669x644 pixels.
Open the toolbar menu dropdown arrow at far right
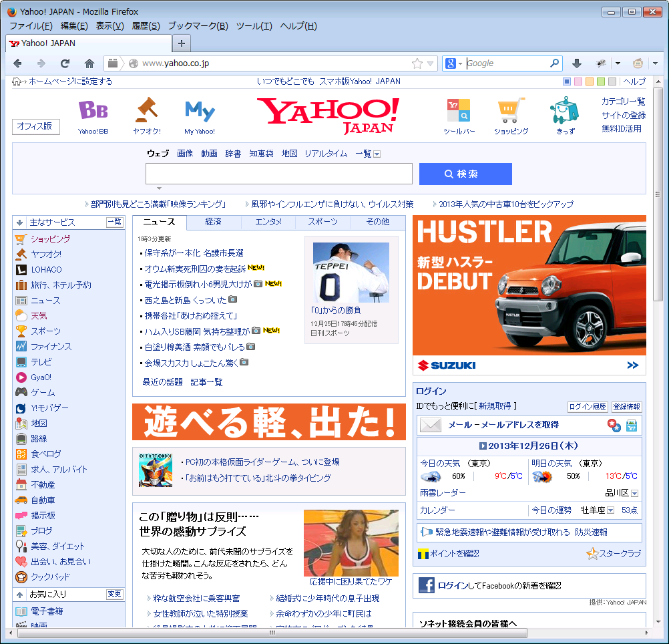(x=656, y=63)
